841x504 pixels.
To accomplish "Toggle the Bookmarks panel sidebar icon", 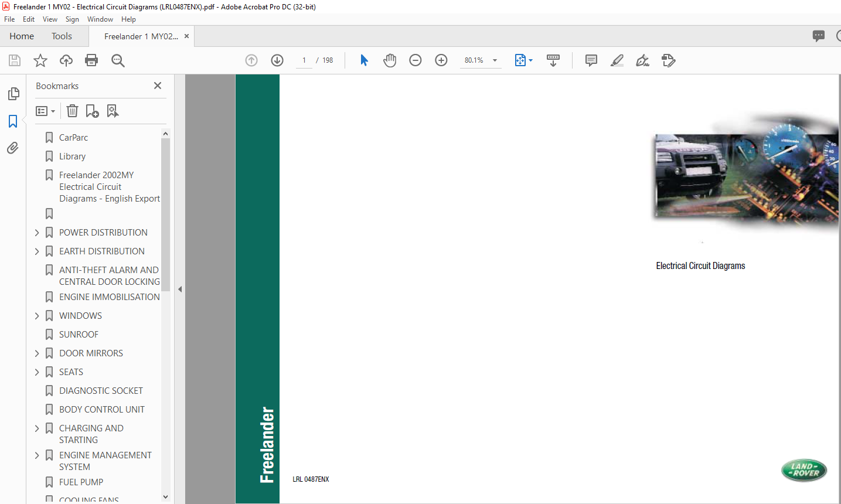I will point(13,121).
